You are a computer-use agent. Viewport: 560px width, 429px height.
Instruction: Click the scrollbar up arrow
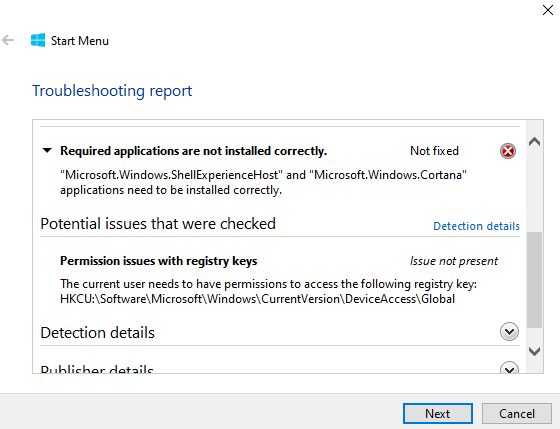pos(534,142)
